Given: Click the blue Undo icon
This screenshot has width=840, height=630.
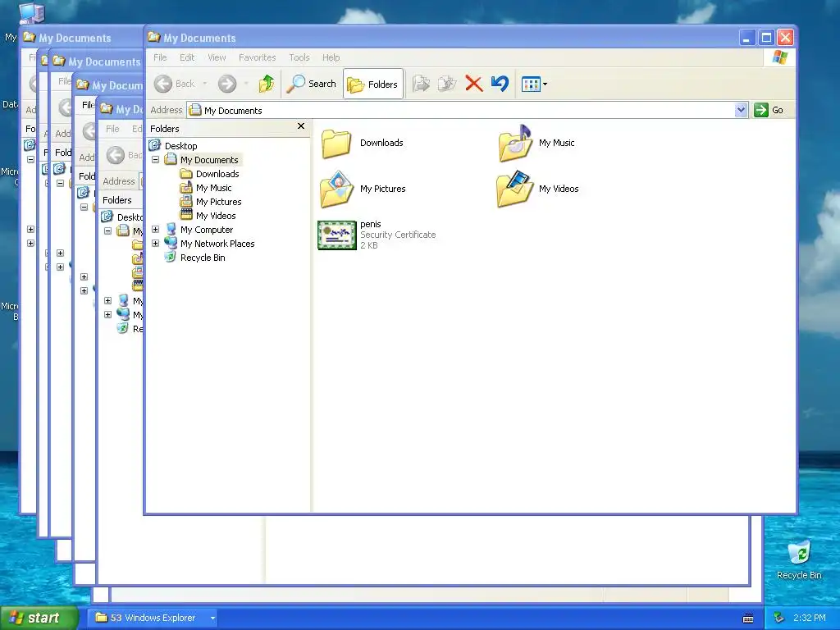Looking at the screenshot, I should tap(500, 84).
